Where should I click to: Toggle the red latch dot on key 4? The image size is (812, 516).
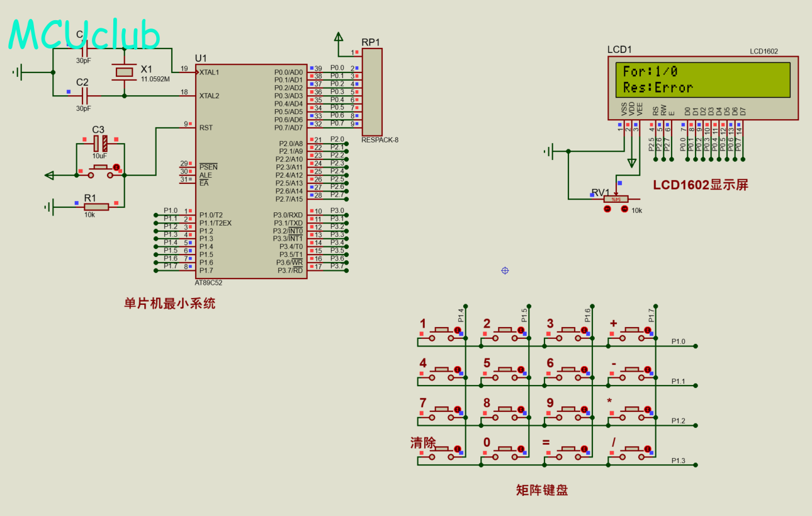[x=458, y=369]
